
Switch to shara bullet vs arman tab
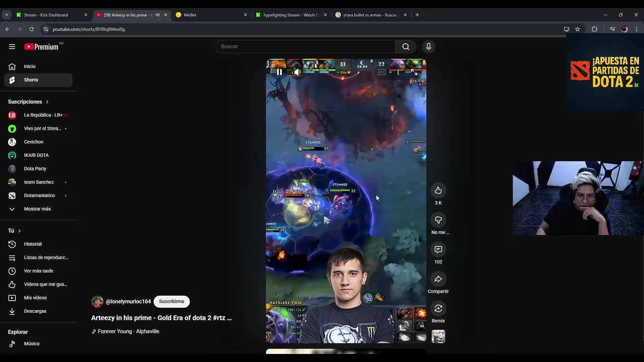pos(371,15)
